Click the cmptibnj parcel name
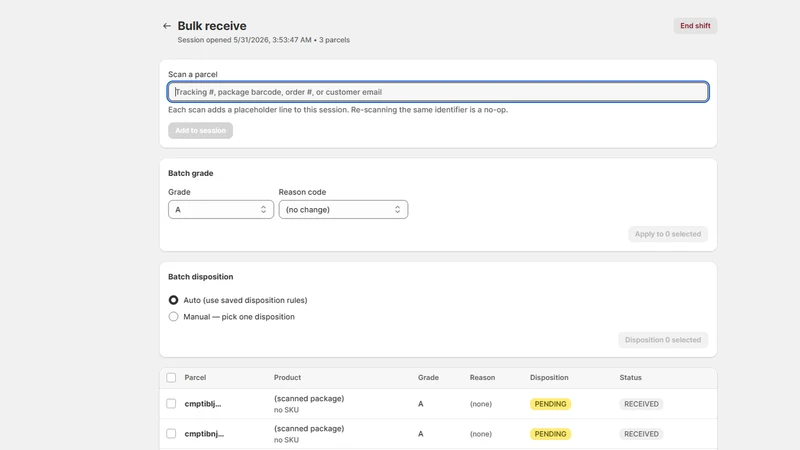 pyautogui.click(x=204, y=434)
